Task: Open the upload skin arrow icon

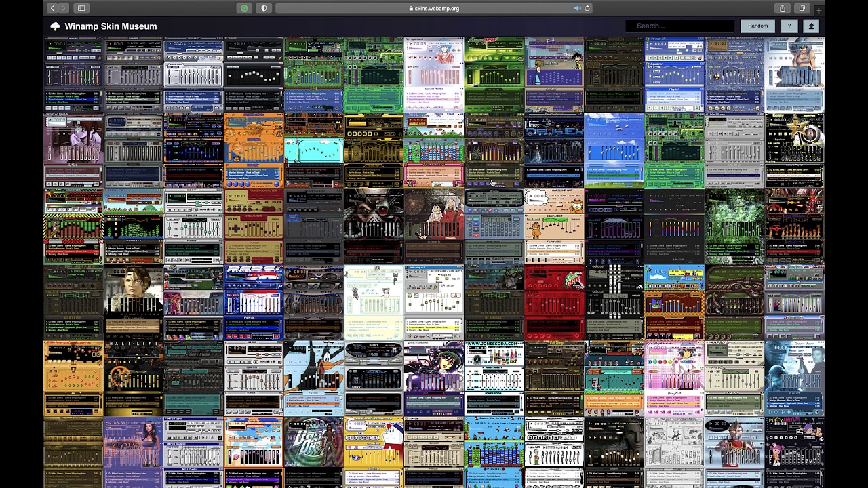Action: [811, 26]
